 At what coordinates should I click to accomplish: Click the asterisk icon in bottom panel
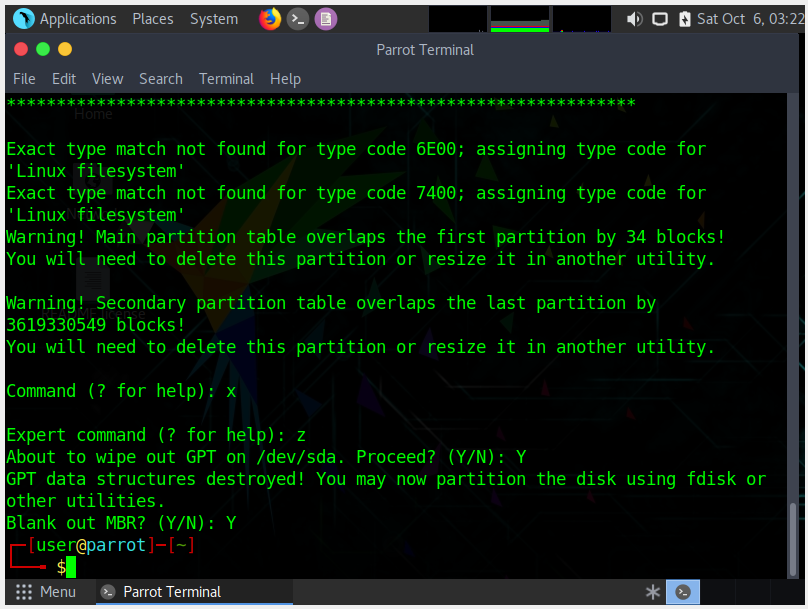tap(653, 592)
